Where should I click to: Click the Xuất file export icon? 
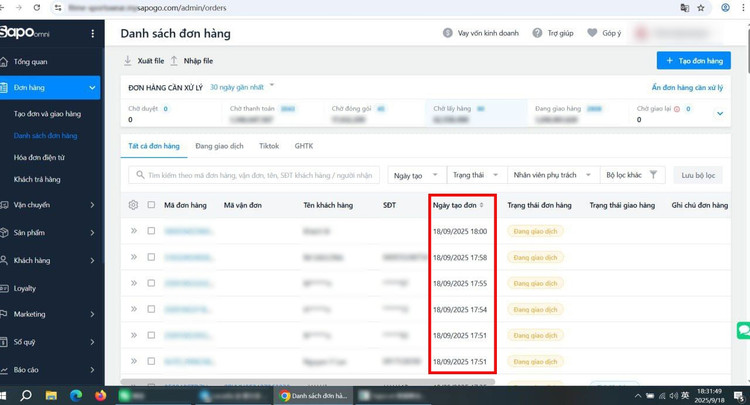point(128,61)
